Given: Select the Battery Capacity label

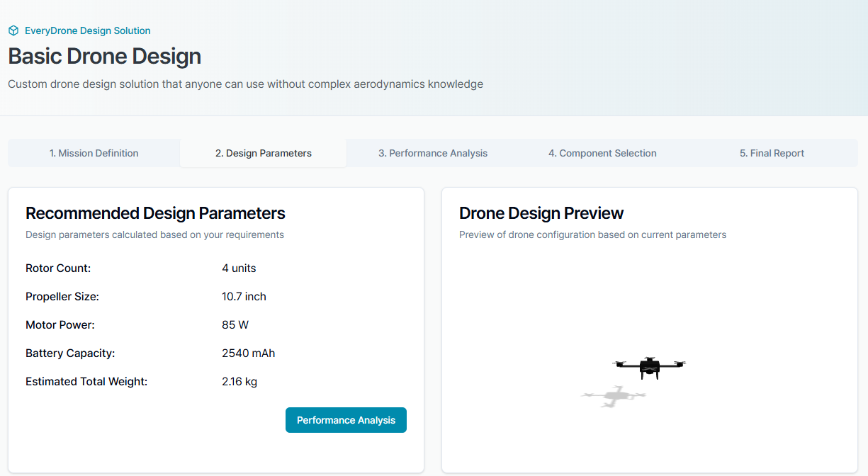Looking at the screenshot, I should [x=70, y=353].
